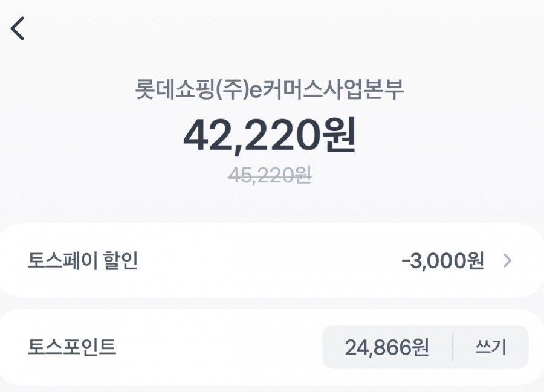Image resolution: width=544 pixels, height=392 pixels.
Task: Click the crossed-out 45,220원 original price
Action: (x=270, y=175)
